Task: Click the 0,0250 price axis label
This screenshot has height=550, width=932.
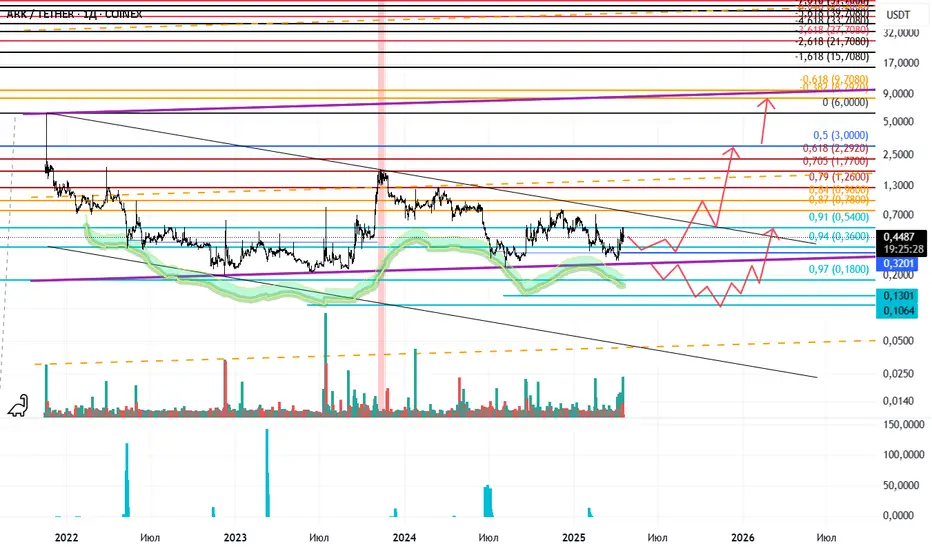Action: (898, 374)
